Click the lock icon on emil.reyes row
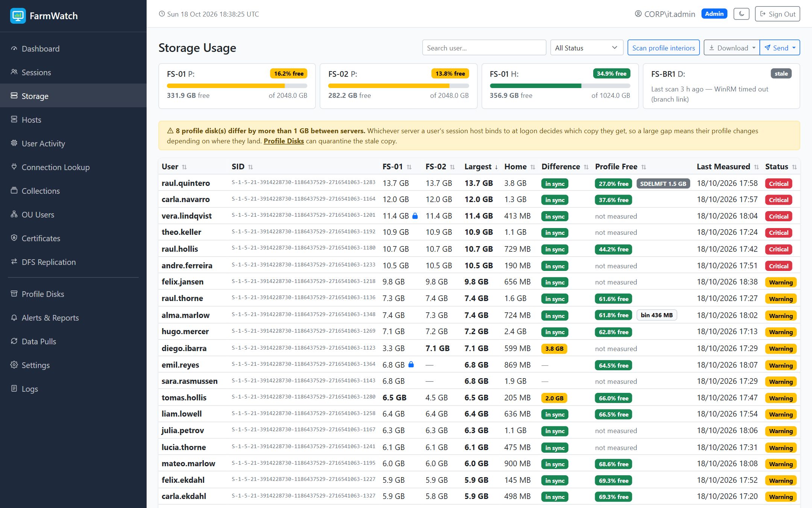Image resolution: width=812 pixels, height=508 pixels. point(411,365)
